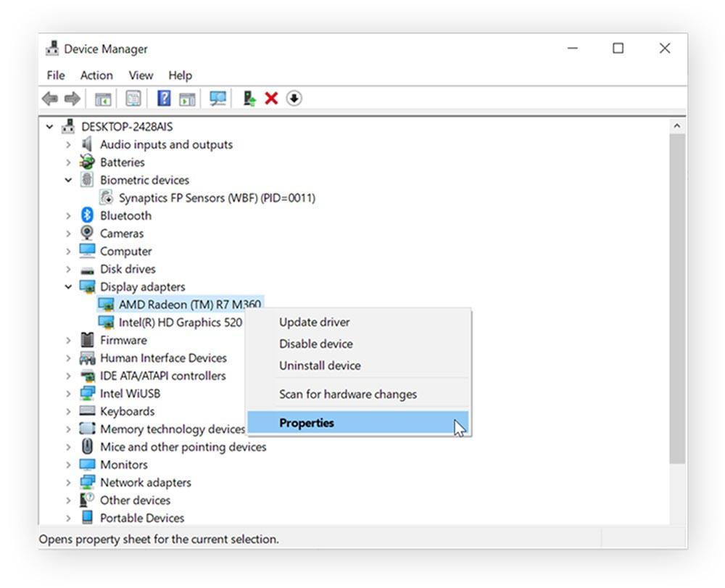Click the Show/Hide Console Tree toolbar icon
This screenshot has width=725, height=588.
103,99
